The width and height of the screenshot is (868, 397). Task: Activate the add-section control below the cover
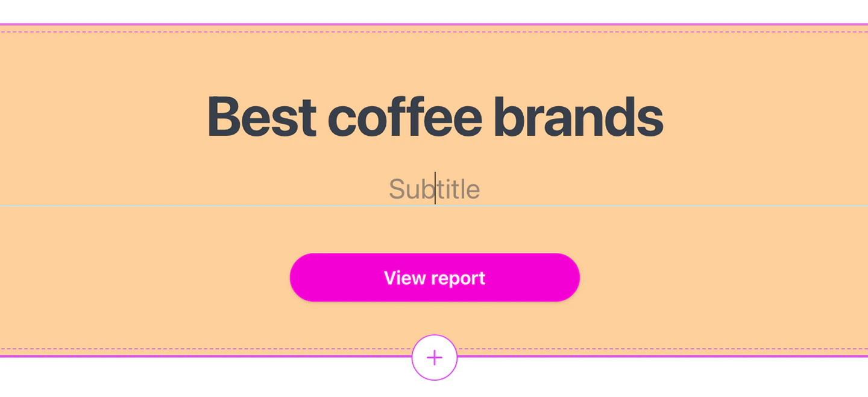click(x=435, y=357)
